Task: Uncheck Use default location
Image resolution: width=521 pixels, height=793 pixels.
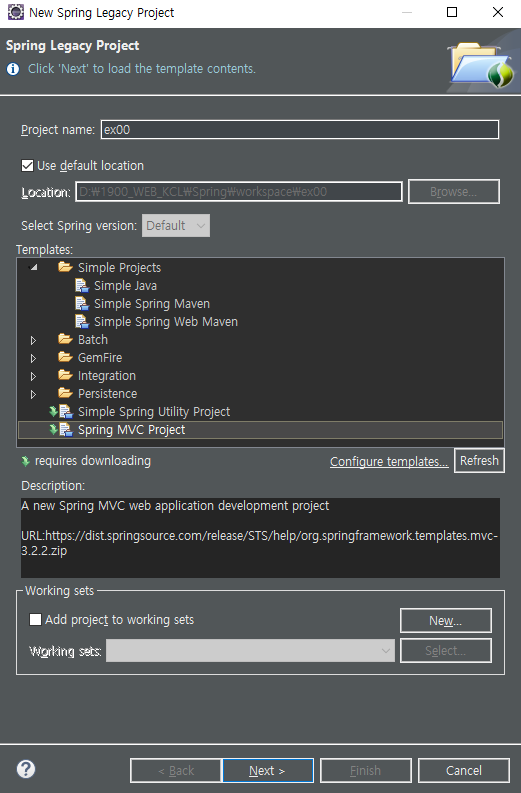Action: click(x=27, y=165)
